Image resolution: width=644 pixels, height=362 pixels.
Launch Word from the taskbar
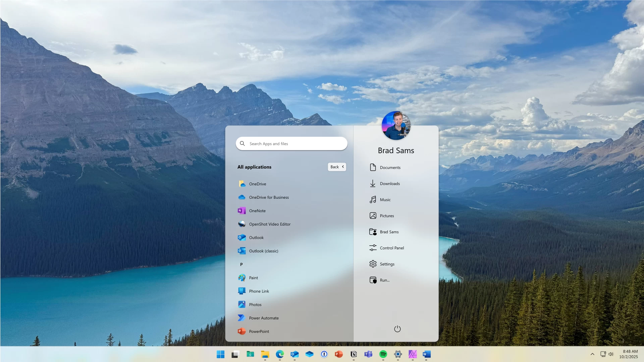tap(427, 354)
